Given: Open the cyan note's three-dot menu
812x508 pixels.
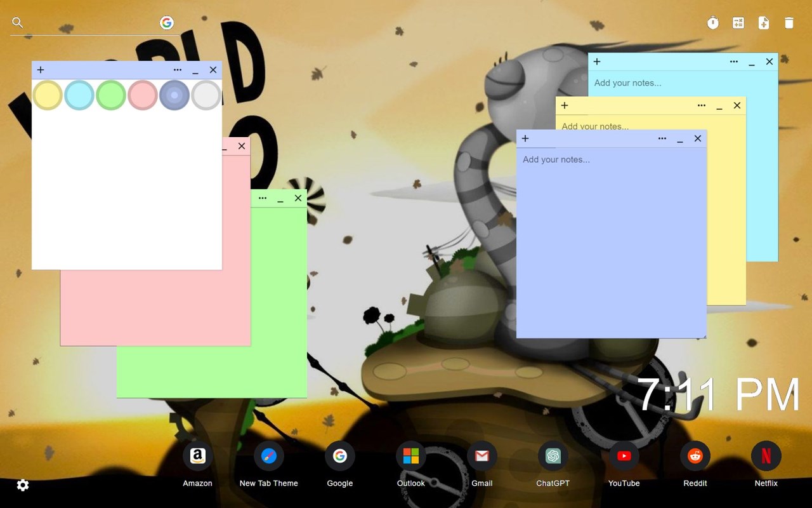Looking at the screenshot, I should 734,62.
